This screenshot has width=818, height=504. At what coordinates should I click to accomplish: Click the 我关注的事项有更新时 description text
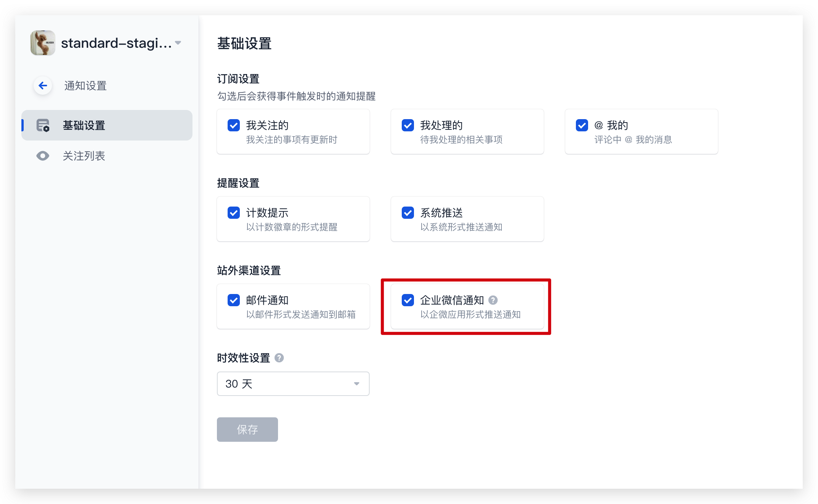coord(292,140)
